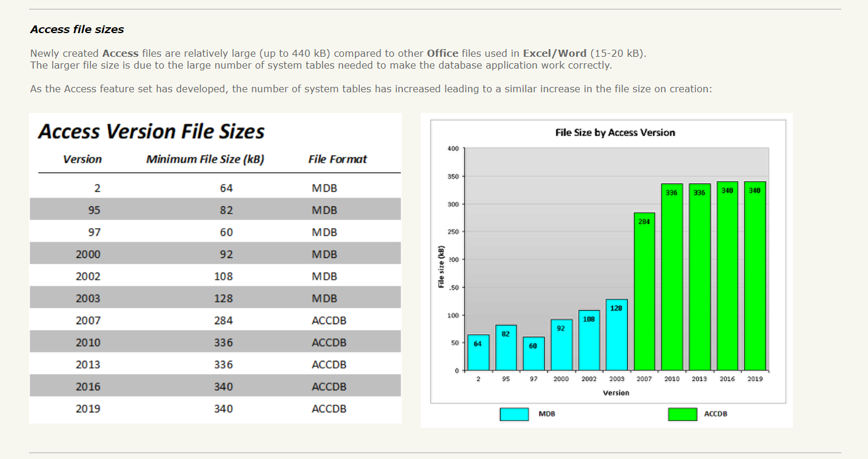
Task: Click the cyan bar labeled 82 in the chart
Action: tap(506, 348)
